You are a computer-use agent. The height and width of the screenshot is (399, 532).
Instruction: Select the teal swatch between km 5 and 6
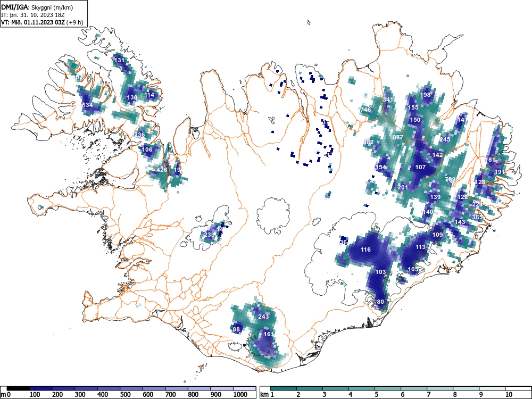click(388, 388)
